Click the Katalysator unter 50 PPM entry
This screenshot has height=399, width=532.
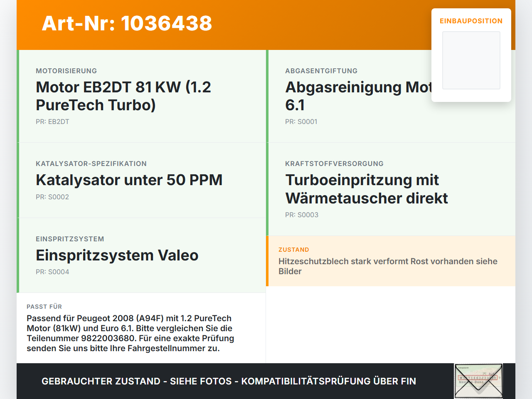click(141, 180)
